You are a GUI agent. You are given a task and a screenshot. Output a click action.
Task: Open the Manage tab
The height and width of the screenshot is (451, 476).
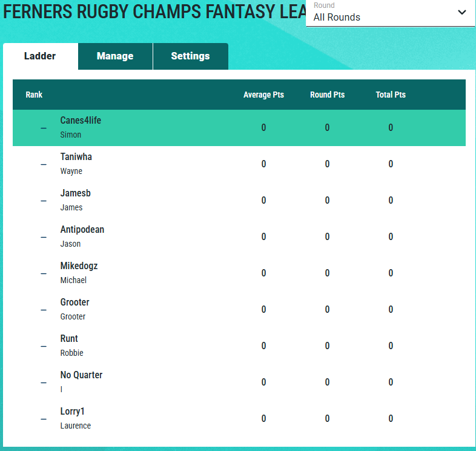coord(115,56)
